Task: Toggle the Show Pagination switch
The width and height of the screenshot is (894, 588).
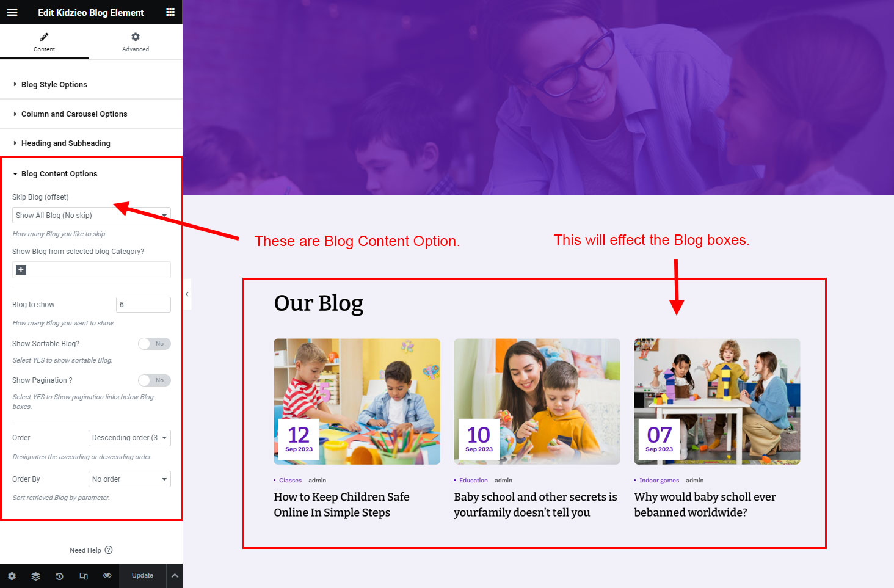Action: [154, 380]
